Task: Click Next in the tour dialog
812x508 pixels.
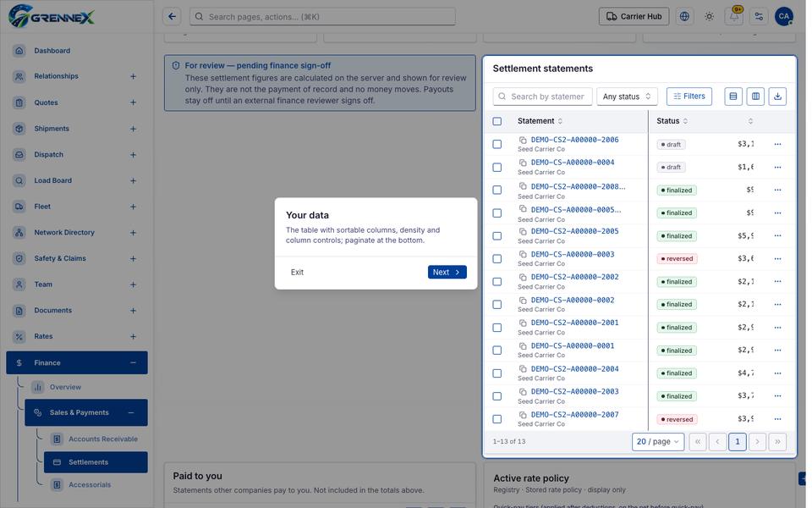Action: (x=447, y=272)
